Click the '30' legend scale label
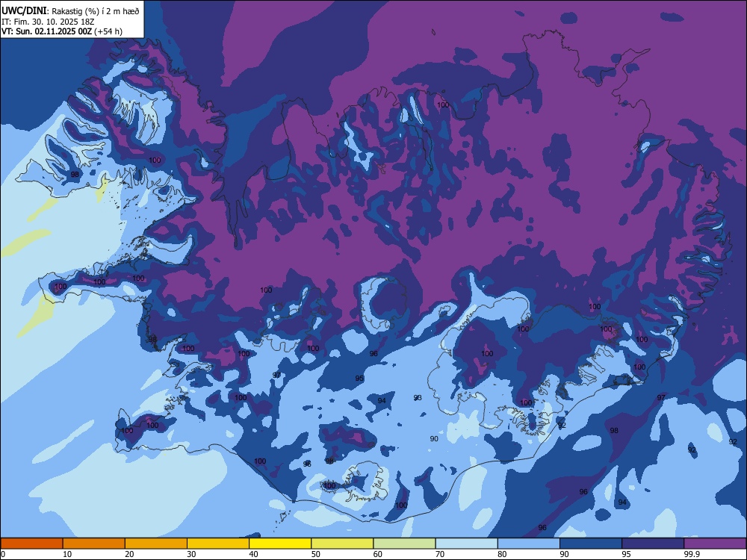The width and height of the screenshot is (747, 560). [x=191, y=554]
